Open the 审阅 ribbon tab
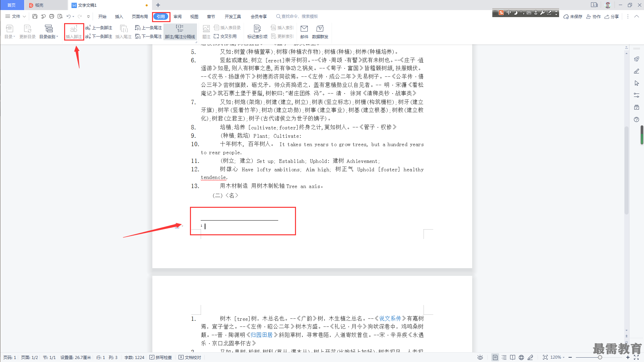Image resolution: width=644 pixels, height=362 pixels. 178,16
